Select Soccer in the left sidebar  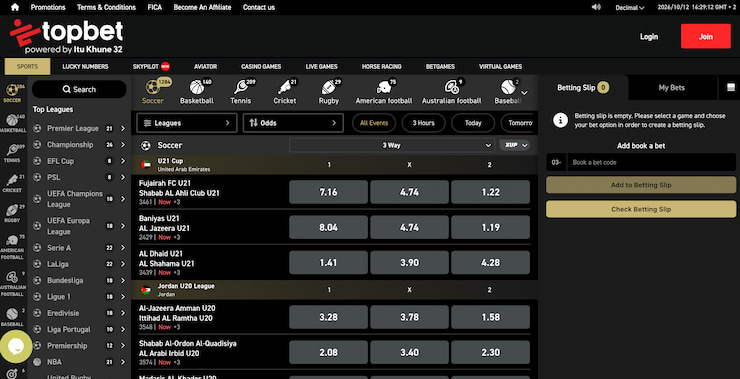(x=13, y=93)
